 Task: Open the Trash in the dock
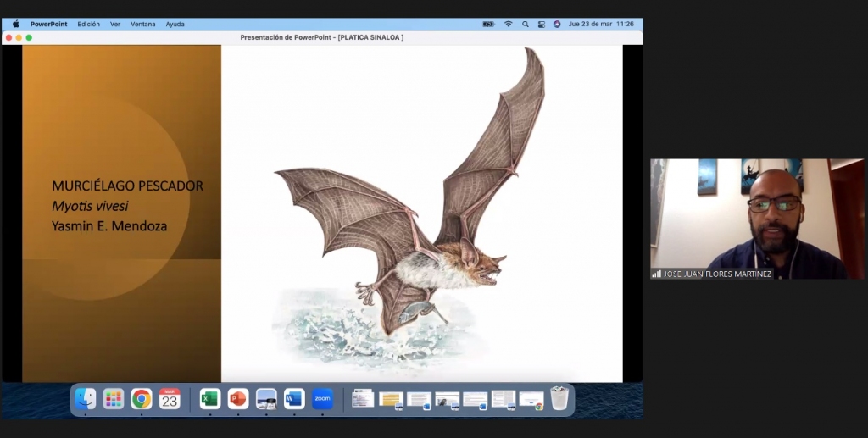point(559,398)
